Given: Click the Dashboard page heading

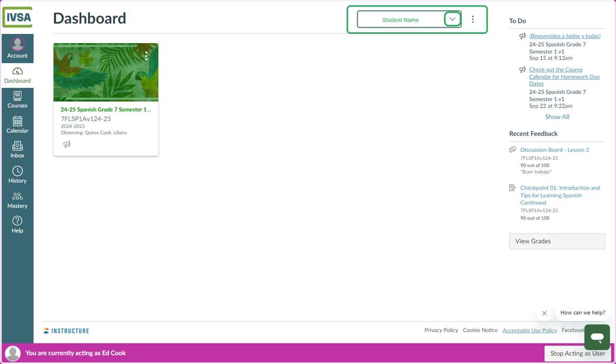Looking at the screenshot, I should tap(89, 18).
